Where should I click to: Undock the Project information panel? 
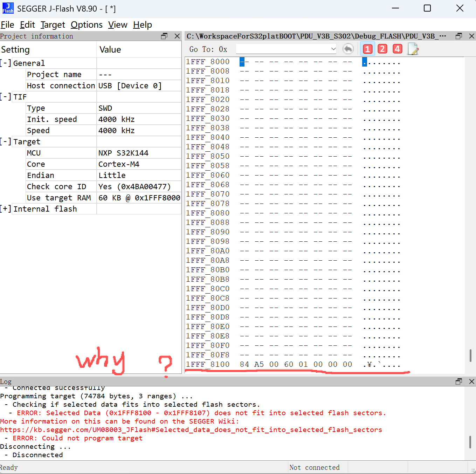164,36
